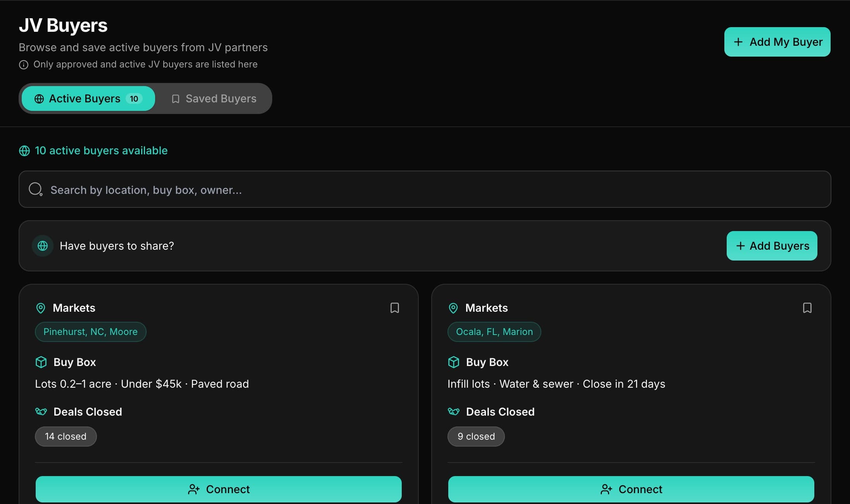
Task: Click the 10 active buyers available text
Action: coord(101,150)
